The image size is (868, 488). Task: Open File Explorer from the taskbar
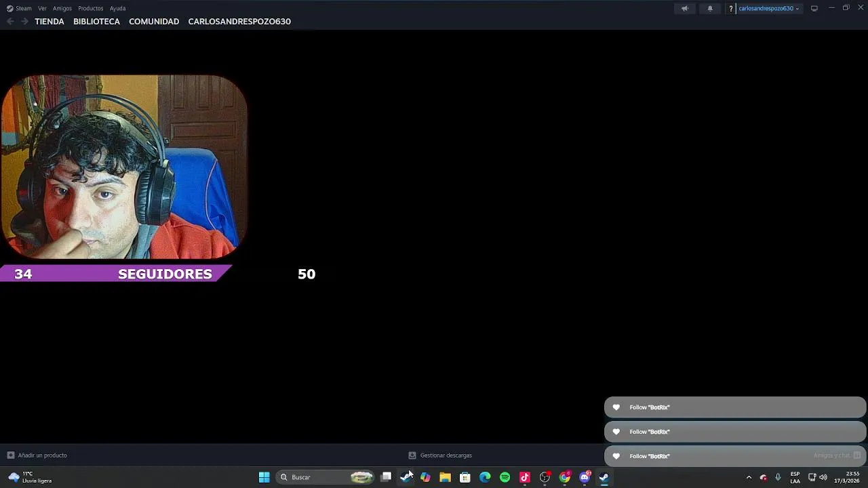(x=445, y=477)
